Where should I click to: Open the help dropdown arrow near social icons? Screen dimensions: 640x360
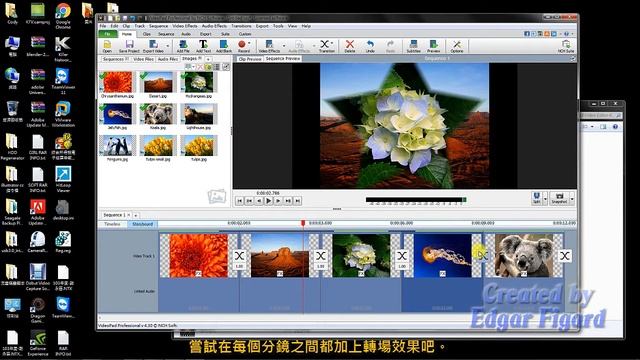(572, 34)
